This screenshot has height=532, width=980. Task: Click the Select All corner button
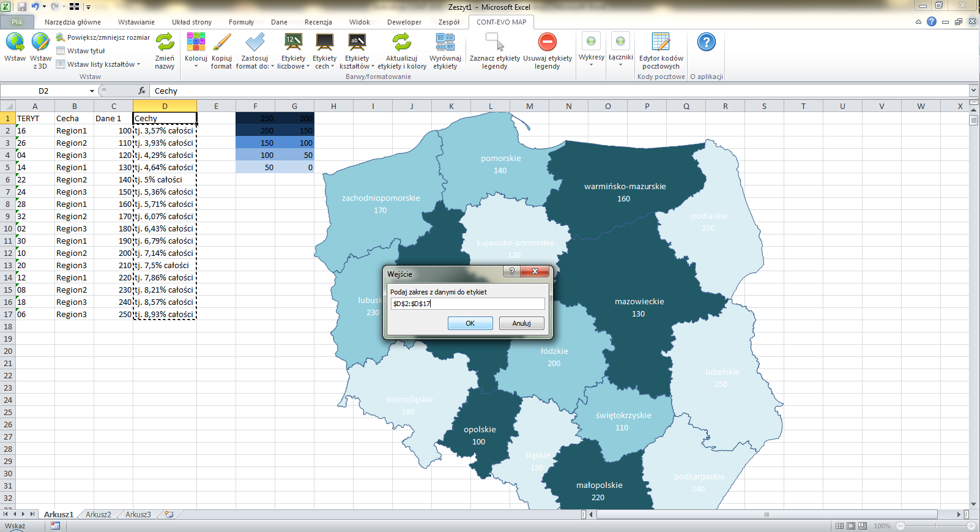pos(7,106)
